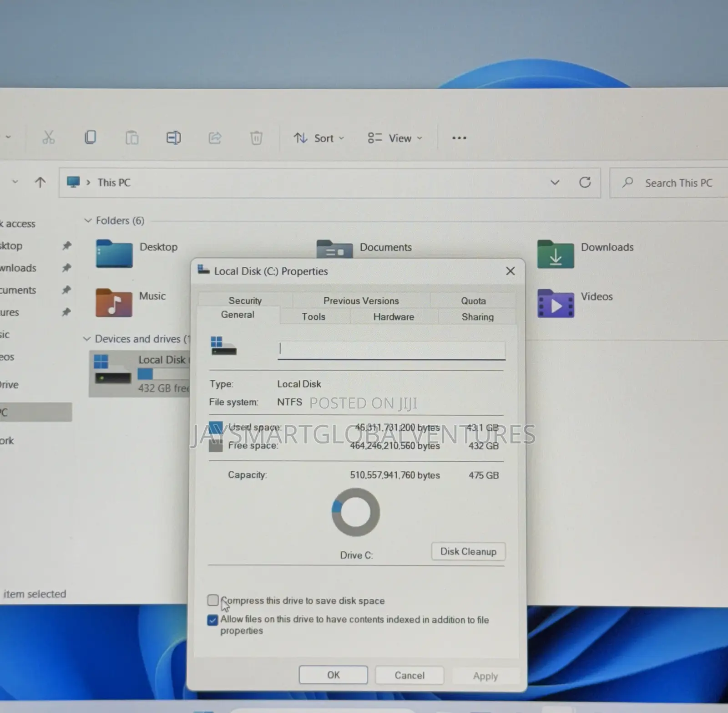Open the Desktop folder icon
Image resolution: width=728 pixels, height=713 pixels.
click(114, 253)
